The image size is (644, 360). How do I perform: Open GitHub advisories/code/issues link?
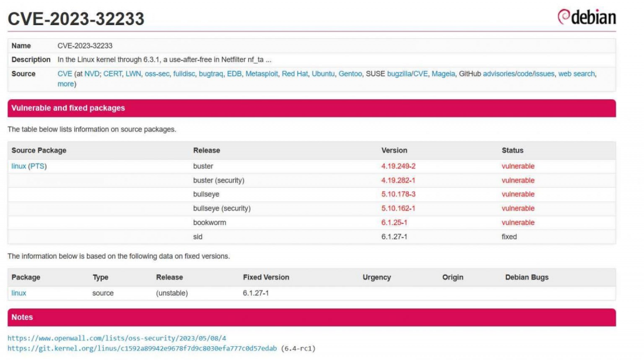point(519,74)
